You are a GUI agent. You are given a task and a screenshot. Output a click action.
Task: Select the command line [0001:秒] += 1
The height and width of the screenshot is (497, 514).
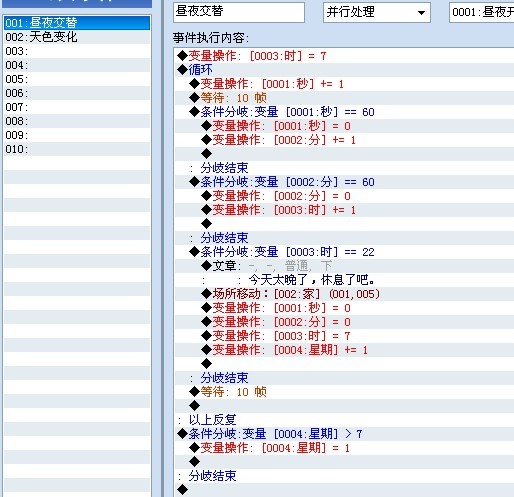[344, 84]
